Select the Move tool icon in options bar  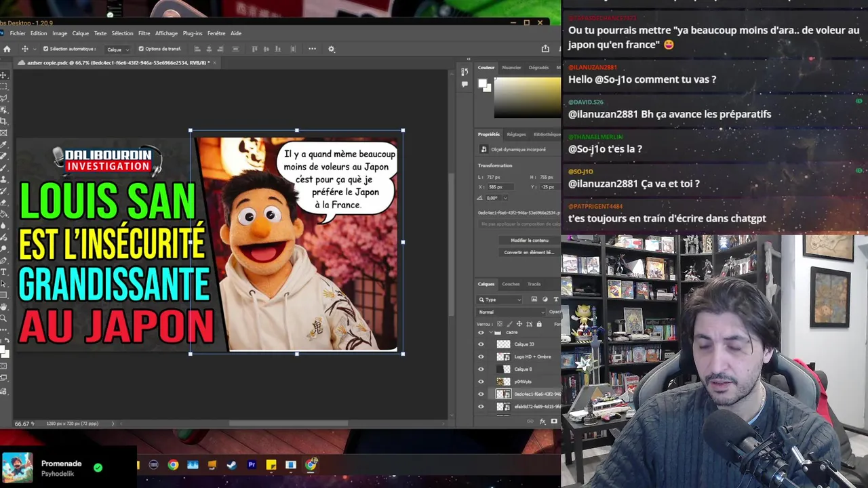[x=25, y=49]
